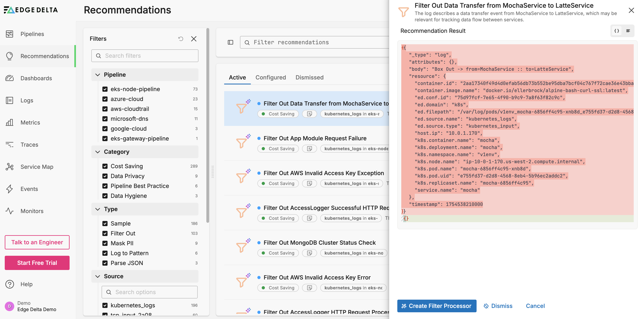
Task: Open Dashboards gauge icon
Action: pyautogui.click(x=9, y=78)
